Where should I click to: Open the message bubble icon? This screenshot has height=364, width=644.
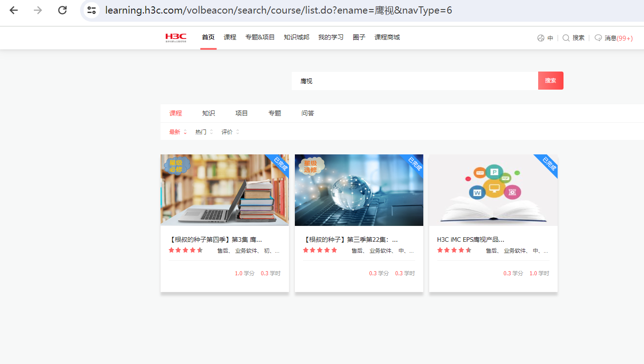pyautogui.click(x=598, y=38)
